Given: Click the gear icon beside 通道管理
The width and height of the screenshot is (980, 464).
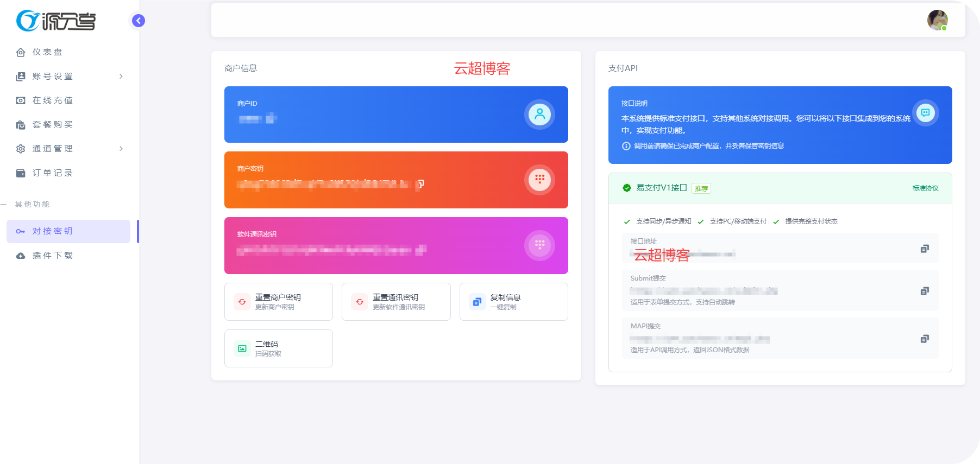Looking at the screenshot, I should pyautogui.click(x=21, y=149).
